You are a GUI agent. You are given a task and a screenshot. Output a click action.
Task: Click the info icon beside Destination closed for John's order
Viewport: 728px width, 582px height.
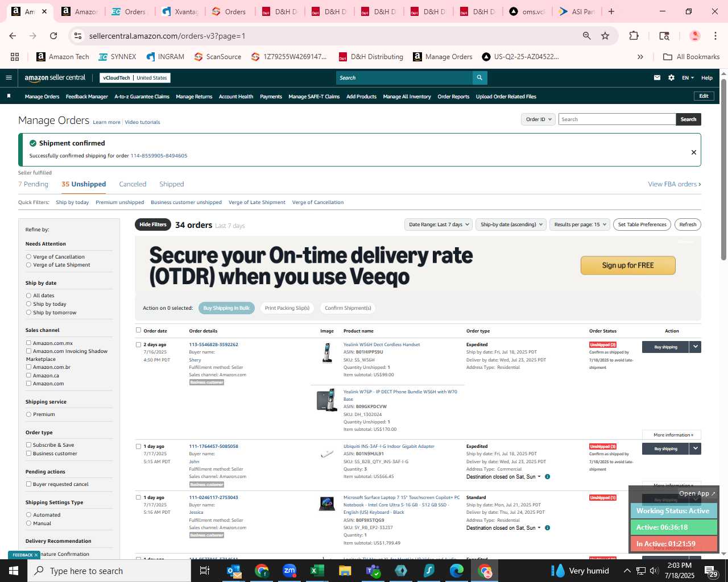tap(547, 477)
